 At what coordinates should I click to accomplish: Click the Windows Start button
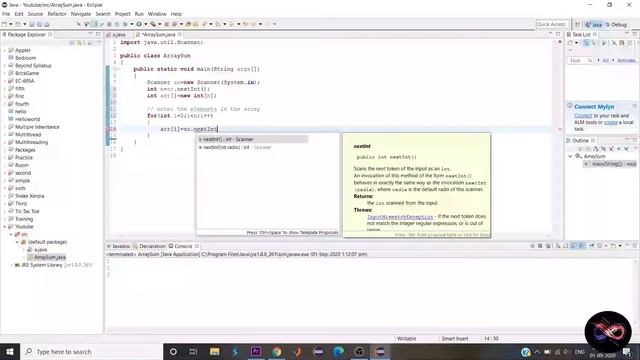pos(10,352)
